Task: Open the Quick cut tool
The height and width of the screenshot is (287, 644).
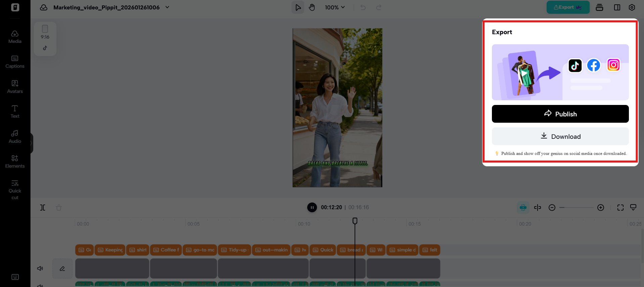Action: (x=15, y=190)
